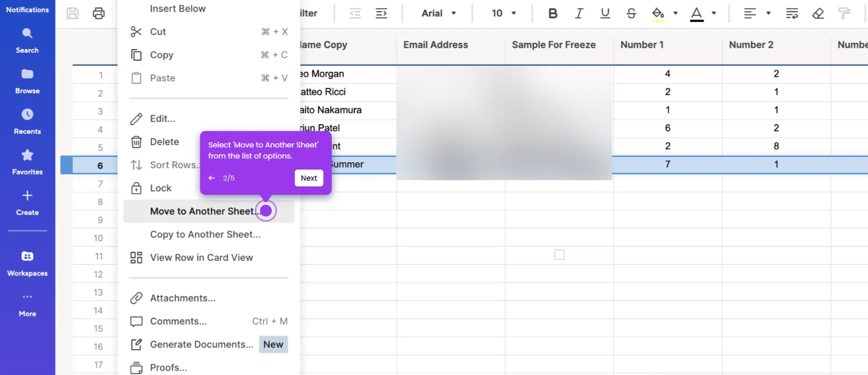Click Next in the tutorial tooltip
The width and height of the screenshot is (868, 375).
pyautogui.click(x=309, y=178)
